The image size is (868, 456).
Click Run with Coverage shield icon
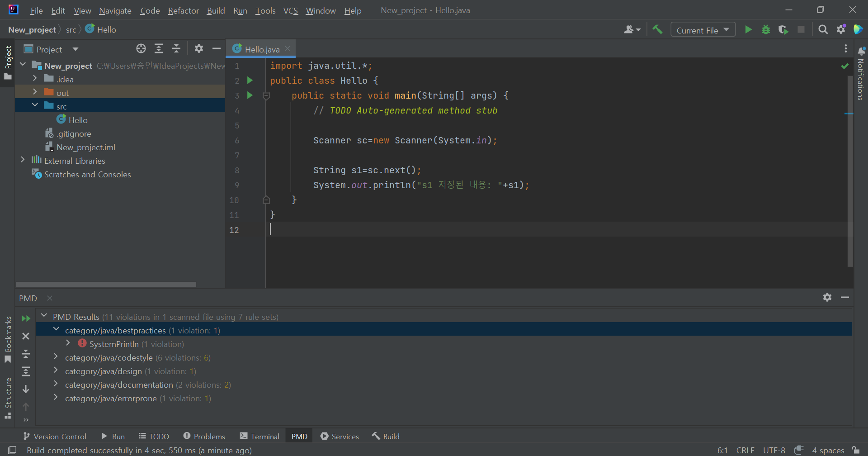coord(783,30)
